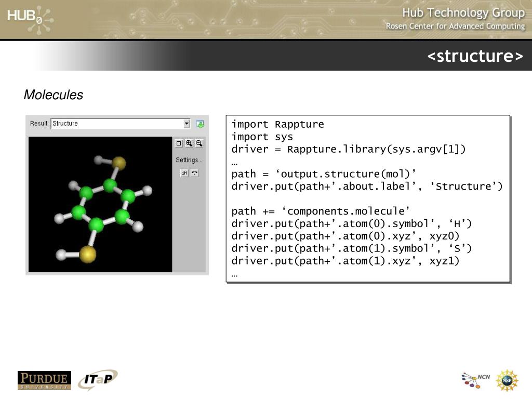Click 'Hub Technology Group' header text
This screenshot has height=399, width=532.
coord(463,12)
